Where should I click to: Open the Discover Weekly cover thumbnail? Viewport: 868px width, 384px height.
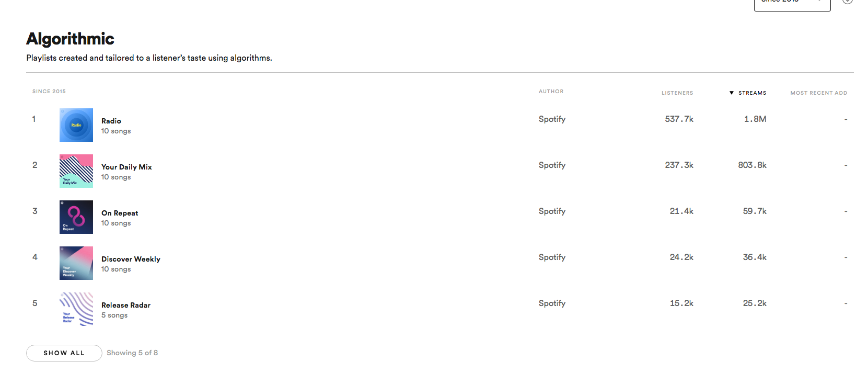pyautogui.click(x=76, y=263)
